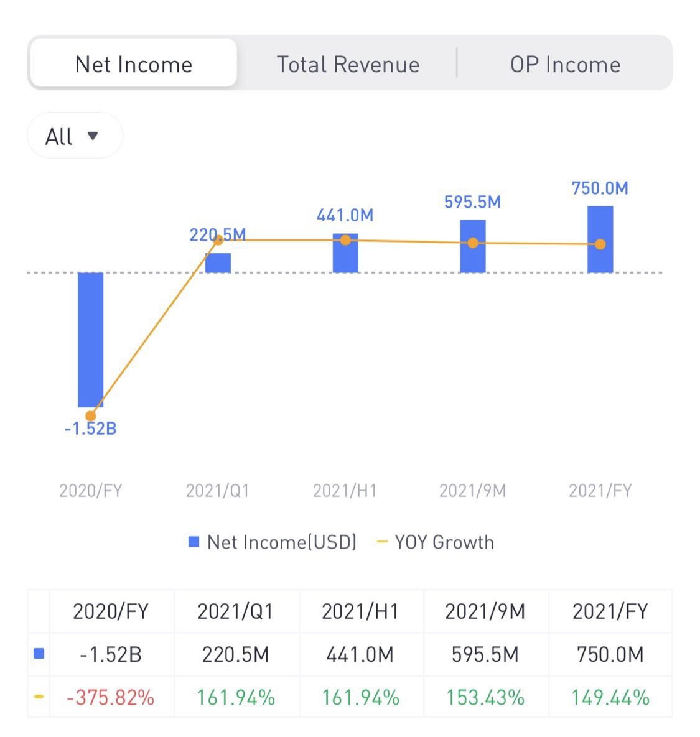
Task: Click the orange growth point at 2021/FY
Action: [600, 244]
